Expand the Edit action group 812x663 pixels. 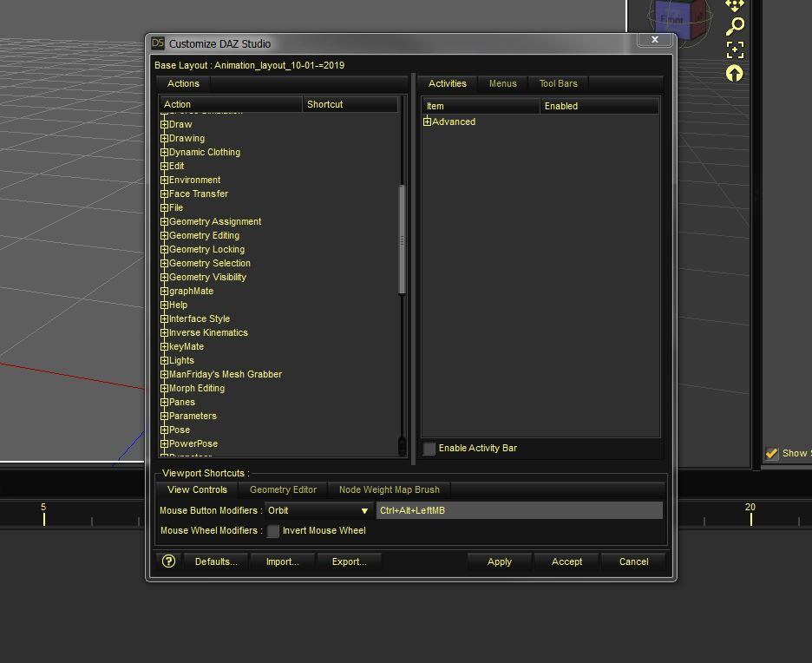pyautogui.click(x=164, y=167)
